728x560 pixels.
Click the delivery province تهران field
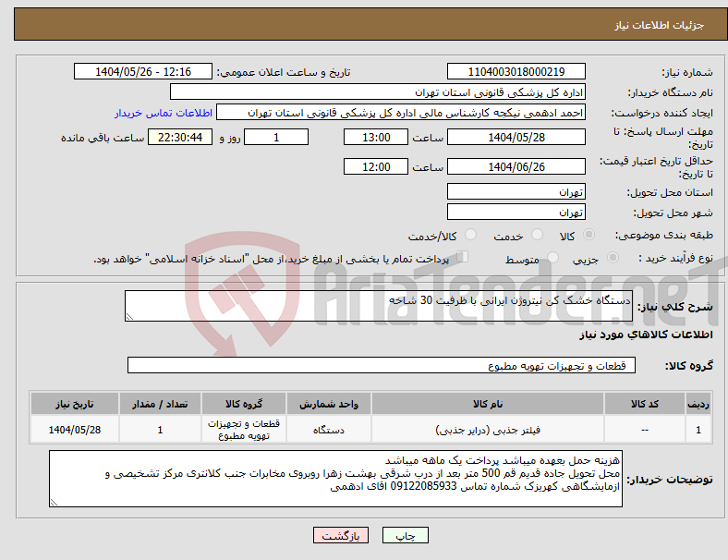click(x=516, y=192)
